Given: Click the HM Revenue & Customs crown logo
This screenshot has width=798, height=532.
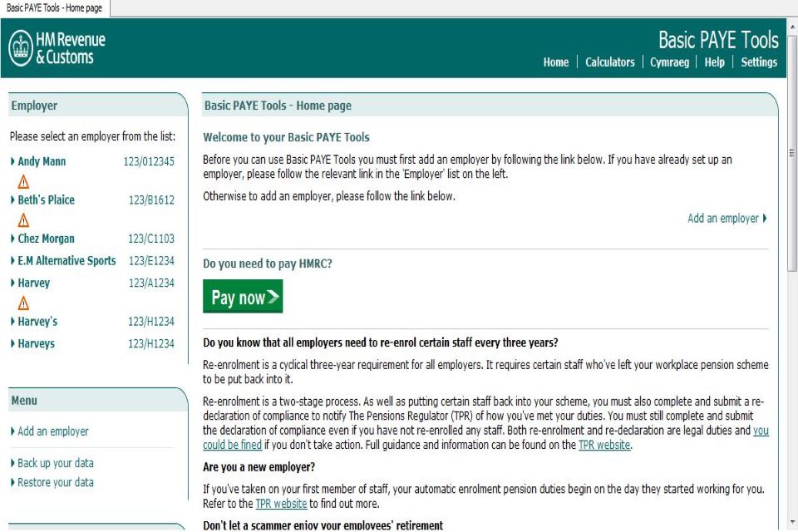Looking at the screenshot, I should [x=21, y=48].
